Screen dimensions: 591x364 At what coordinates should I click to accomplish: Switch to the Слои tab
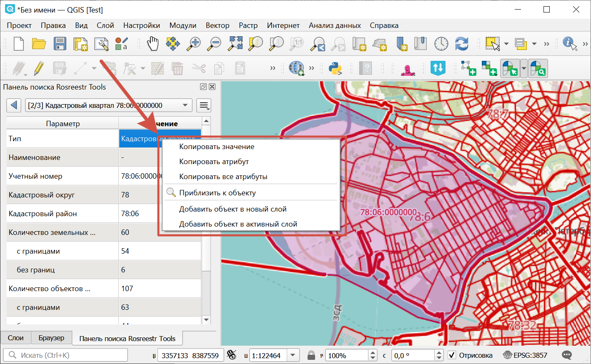click(16, 338)
